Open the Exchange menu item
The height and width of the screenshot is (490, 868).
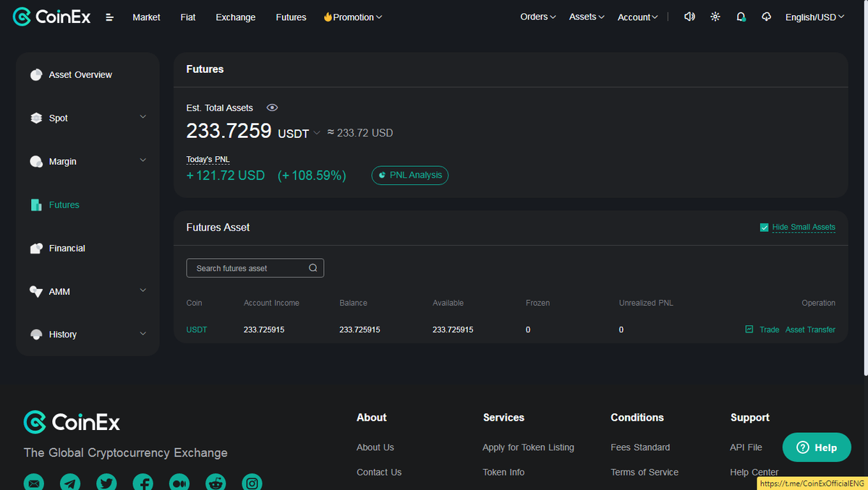236,17
